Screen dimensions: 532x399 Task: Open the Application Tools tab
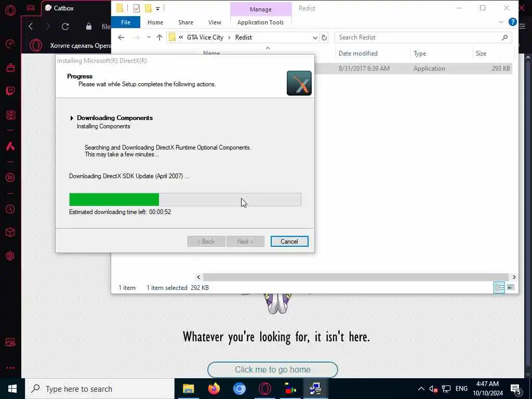[x=260, y=22]
